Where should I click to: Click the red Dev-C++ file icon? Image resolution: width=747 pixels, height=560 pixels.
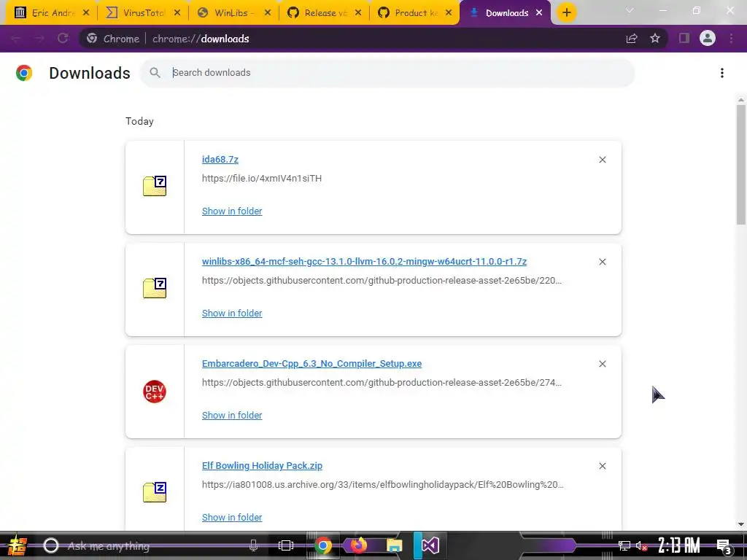coord(155,392)
